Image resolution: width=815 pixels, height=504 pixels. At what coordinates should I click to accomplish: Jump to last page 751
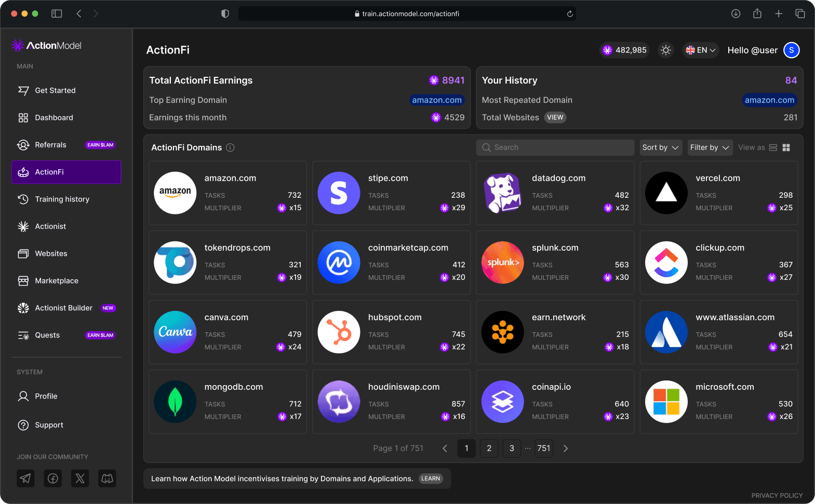(544, 448)
